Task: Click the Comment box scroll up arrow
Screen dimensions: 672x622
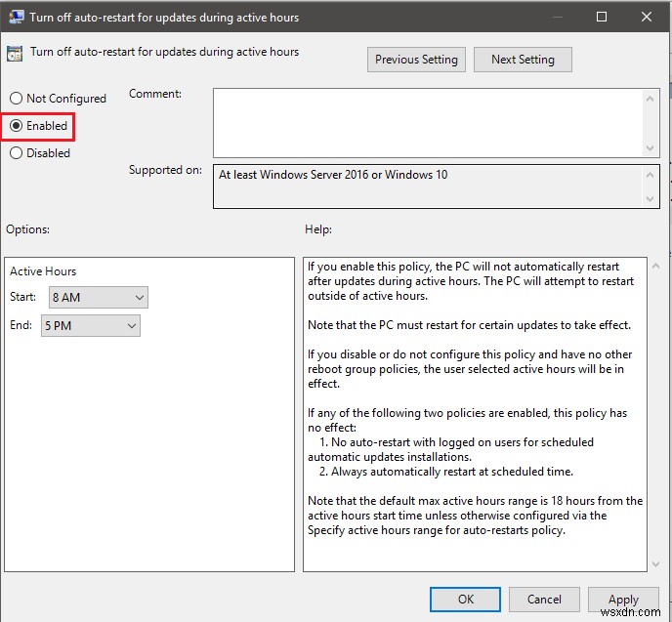Action: (650, 99)
